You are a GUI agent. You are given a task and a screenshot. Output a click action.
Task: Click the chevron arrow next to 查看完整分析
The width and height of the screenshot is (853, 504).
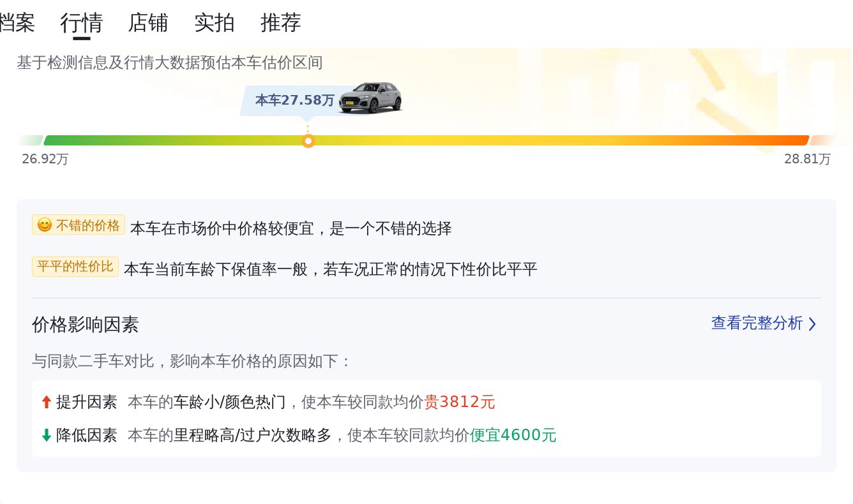pyautogui.click(x=812, y=324)
